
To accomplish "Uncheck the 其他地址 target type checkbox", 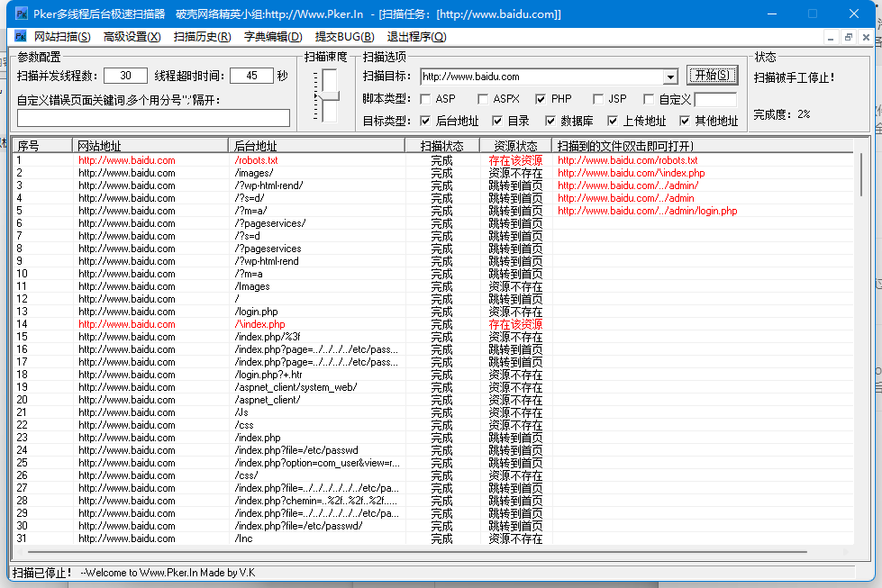I will [x=685, y=121].
